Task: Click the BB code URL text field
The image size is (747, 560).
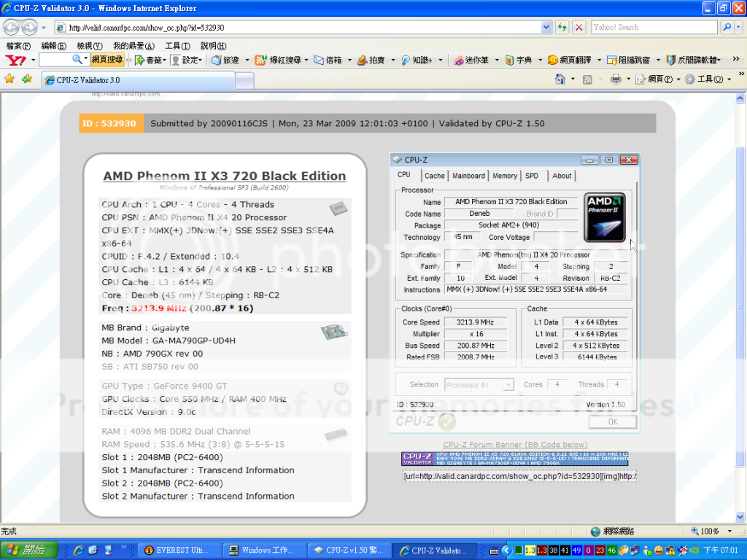Action: (519, 476)
